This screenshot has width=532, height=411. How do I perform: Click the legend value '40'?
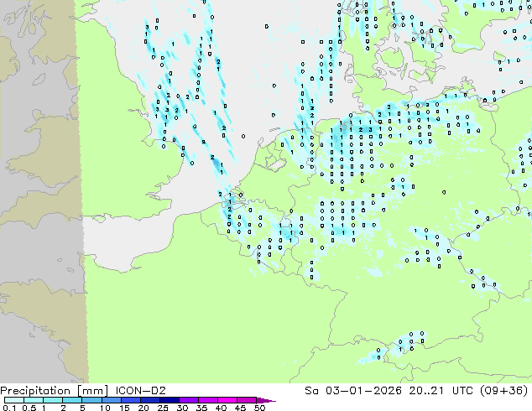[221, 408]
